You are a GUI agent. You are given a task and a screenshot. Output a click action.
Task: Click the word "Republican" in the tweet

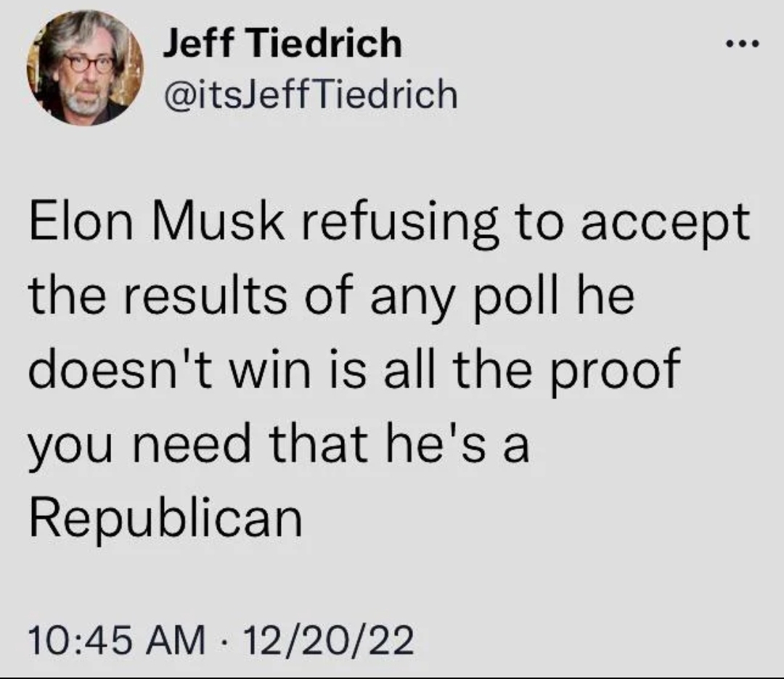point(165,518)
